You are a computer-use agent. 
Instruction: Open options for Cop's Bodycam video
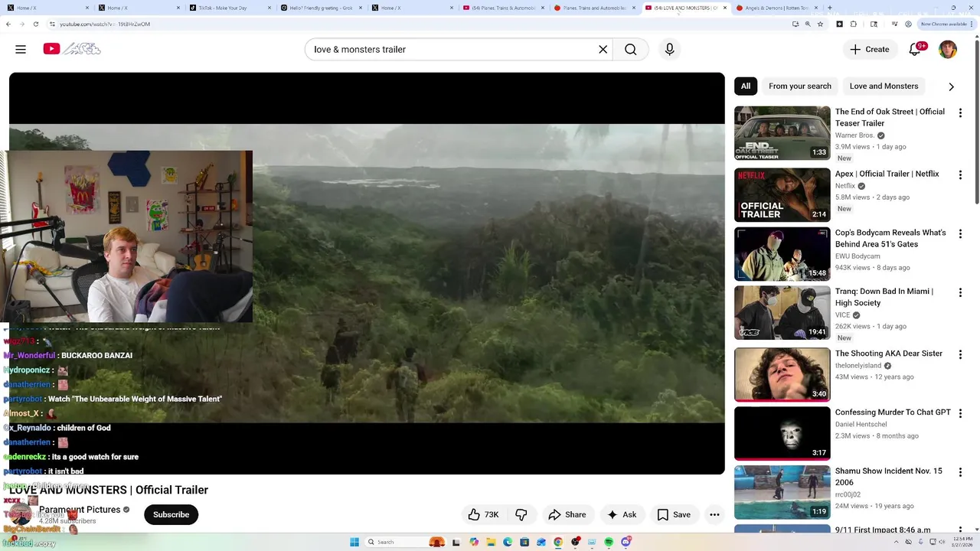point(960,233)
